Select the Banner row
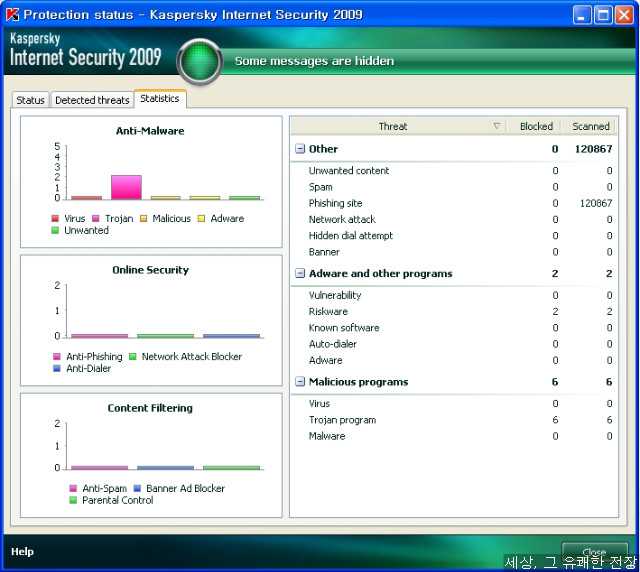This screenshot has height=572, width=640. pyautogui.click(x=454, y=252)
